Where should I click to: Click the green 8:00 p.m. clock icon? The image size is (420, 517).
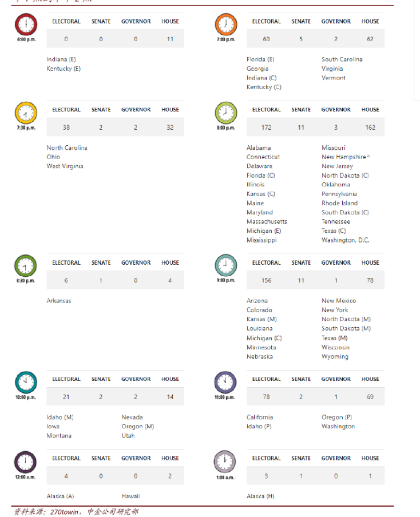click(x=225, y=113)
